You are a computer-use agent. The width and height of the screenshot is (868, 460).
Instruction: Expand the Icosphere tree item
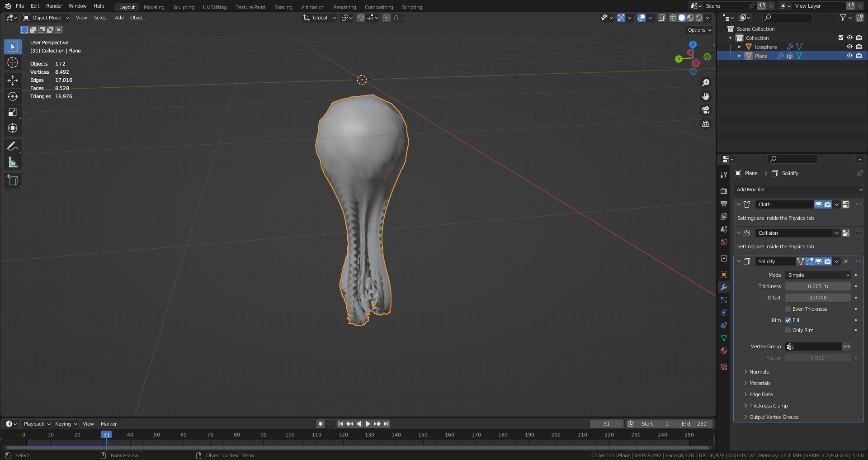(x=740, y=47)
